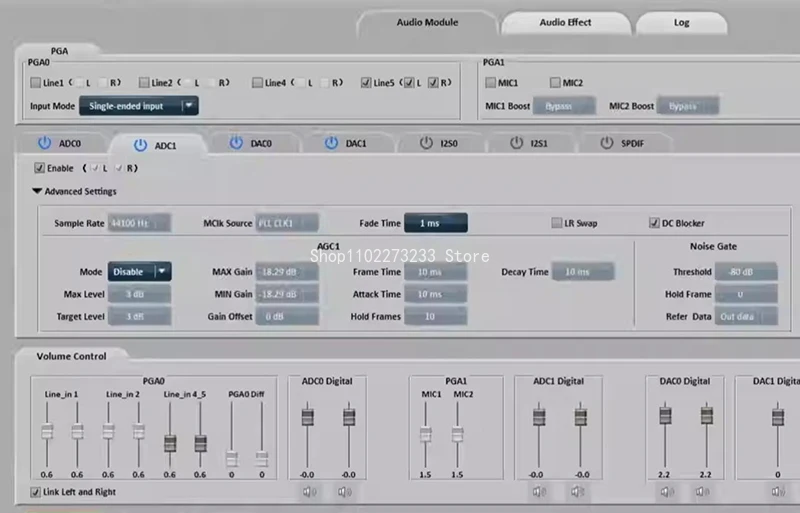Viewport: 800px width, 513px height.
Task: Click the Max Level field
Action: tap(139, 294)
